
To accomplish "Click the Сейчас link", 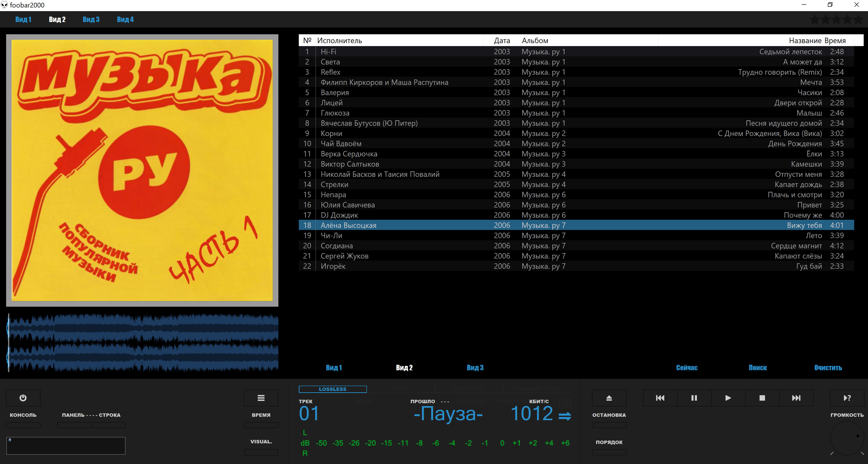I will pos(687,368).
